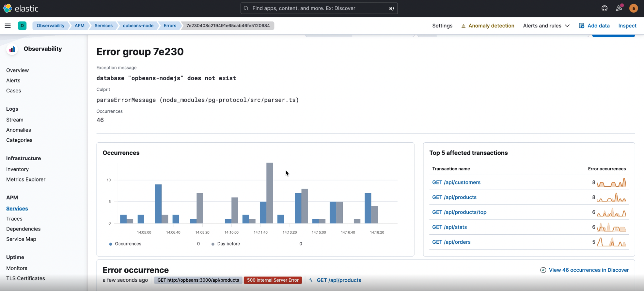Image resolution: width=644 pixels, height=291 pixels.
Task: Open GET /api/products transaction in table
Action: click(454, 197)
